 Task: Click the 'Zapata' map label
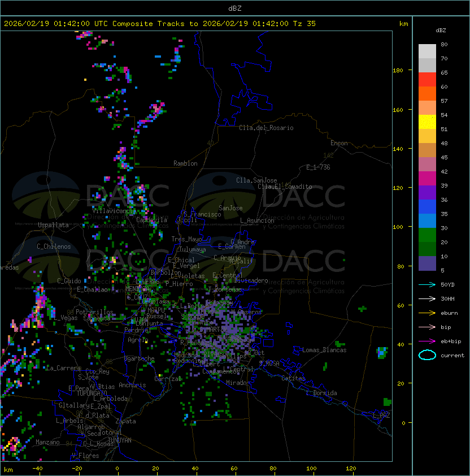pos(125,421)
